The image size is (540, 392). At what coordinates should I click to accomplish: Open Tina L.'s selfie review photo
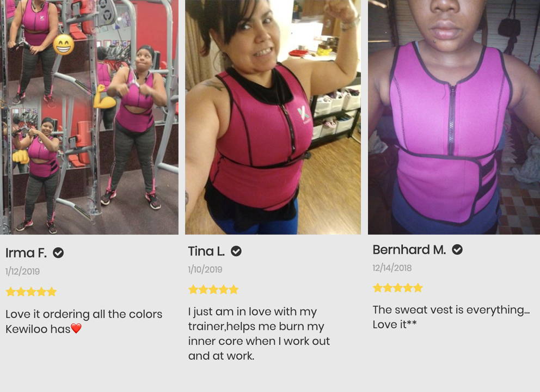pos(273,117)
